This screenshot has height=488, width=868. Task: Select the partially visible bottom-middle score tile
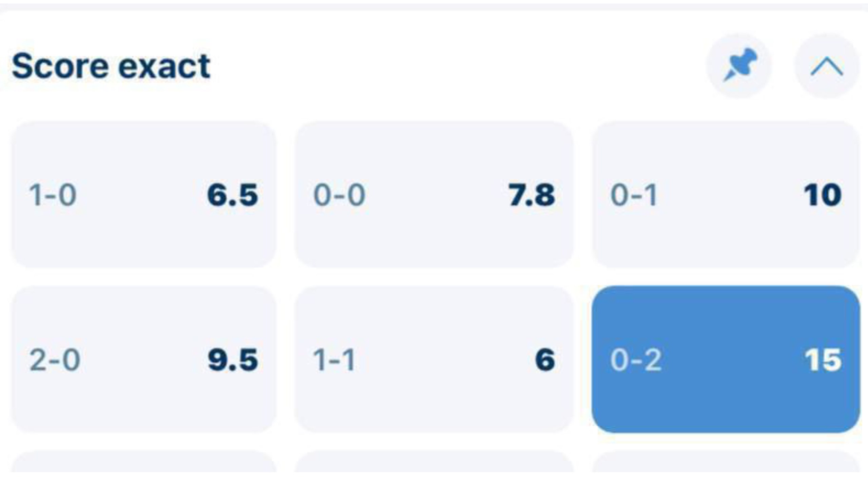434,462
